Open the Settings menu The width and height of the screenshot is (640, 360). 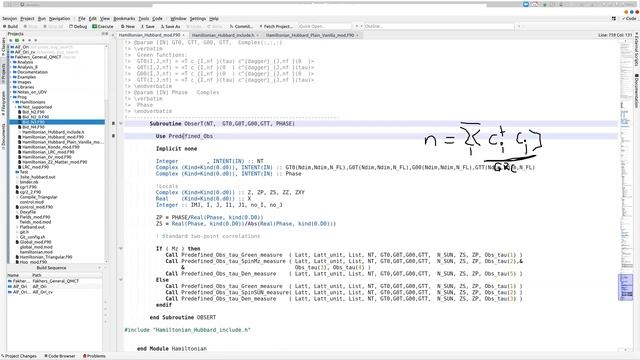coord(198,19)
